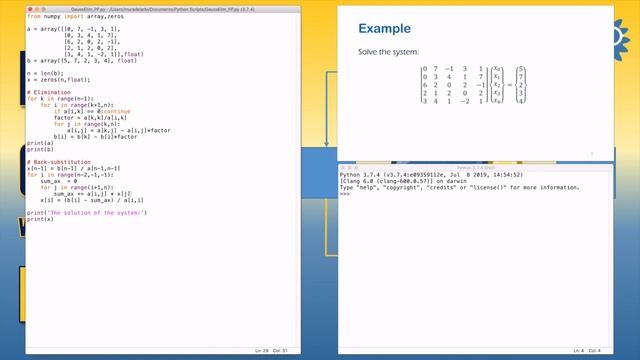Click the 'Solve the system:' slide text
This screenshot has height=360, width=640.
click(388, 52)
